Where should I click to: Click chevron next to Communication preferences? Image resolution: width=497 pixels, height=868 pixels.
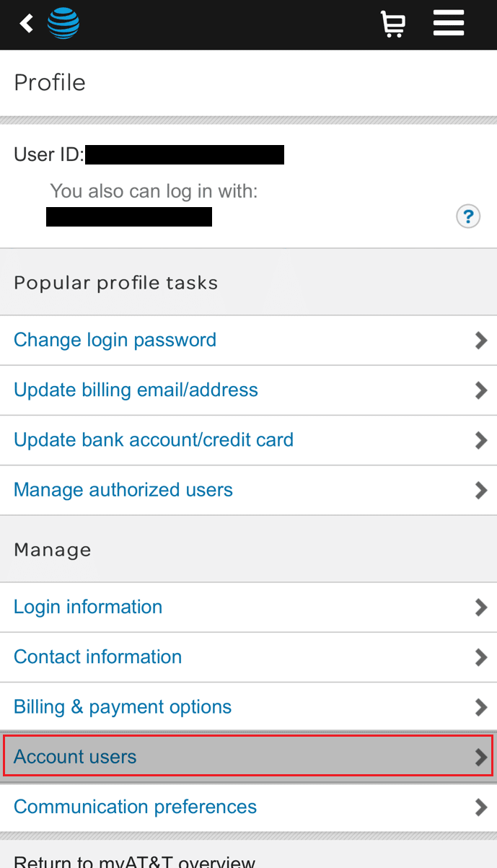[x=481, y=807]
